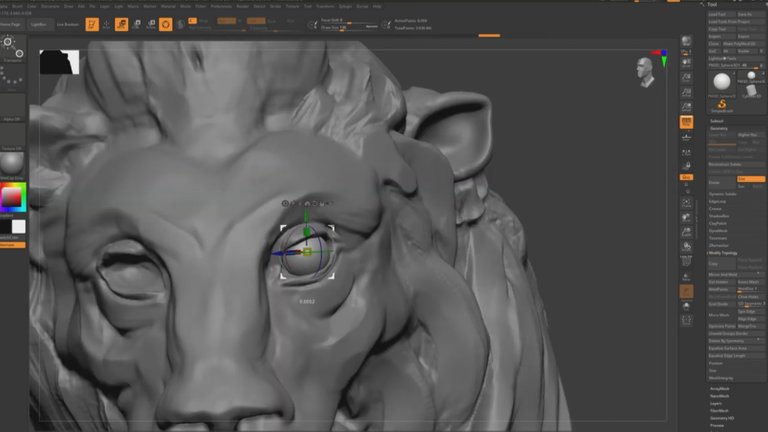Click the Divide button
This screenshot has height=432, width=768.
point(722,183)
